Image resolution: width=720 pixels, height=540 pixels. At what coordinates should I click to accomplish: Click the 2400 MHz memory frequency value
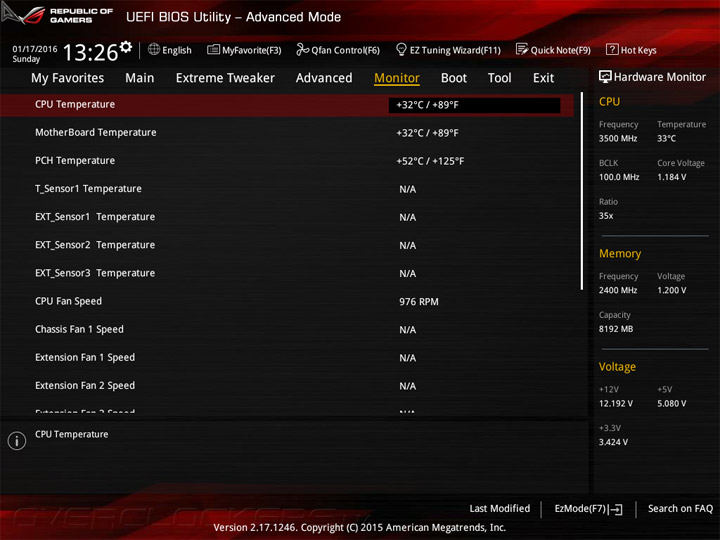click(618, 290)
